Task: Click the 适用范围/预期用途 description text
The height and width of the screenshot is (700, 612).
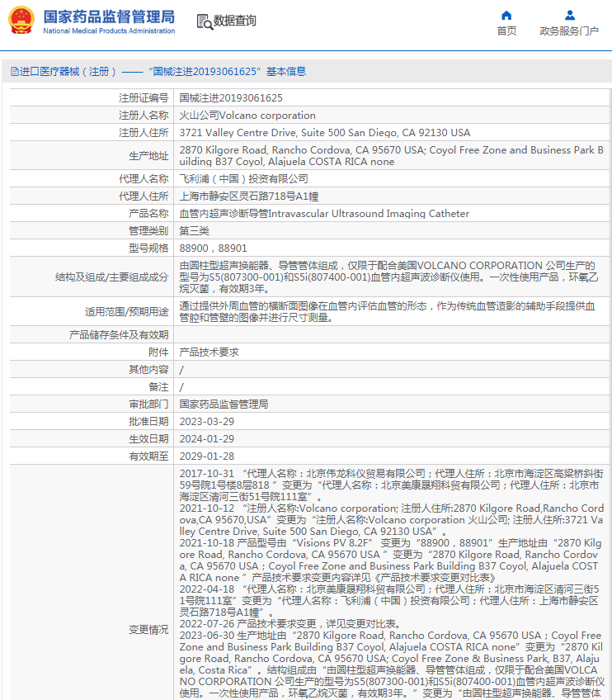Action: pyautogui.click(x=387, y=311)
